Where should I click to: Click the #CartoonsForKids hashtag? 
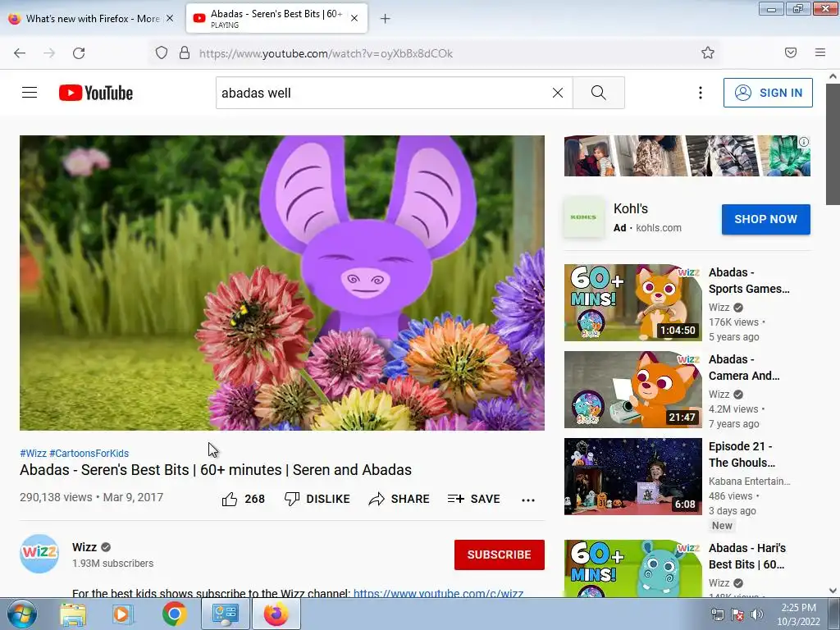click(89, 453)
